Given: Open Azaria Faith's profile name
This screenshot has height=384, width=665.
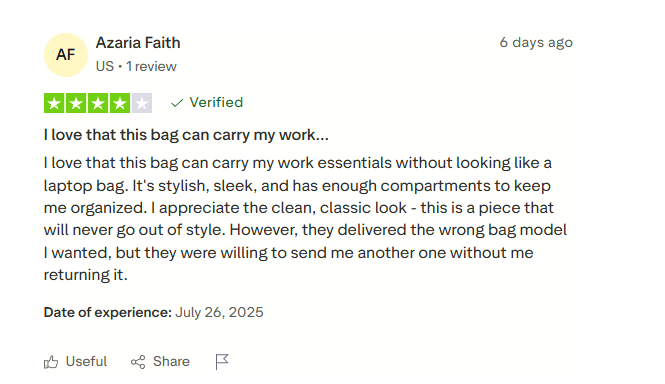Looking at the screenshot, I should coord(138,43).
